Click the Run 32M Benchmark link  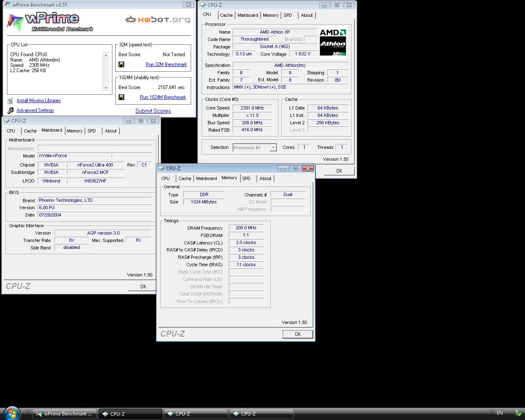166,64
